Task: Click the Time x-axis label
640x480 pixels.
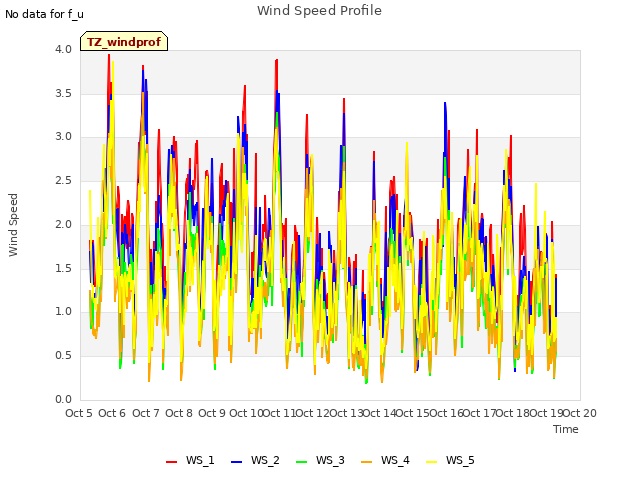Action: tap(566, 429)
